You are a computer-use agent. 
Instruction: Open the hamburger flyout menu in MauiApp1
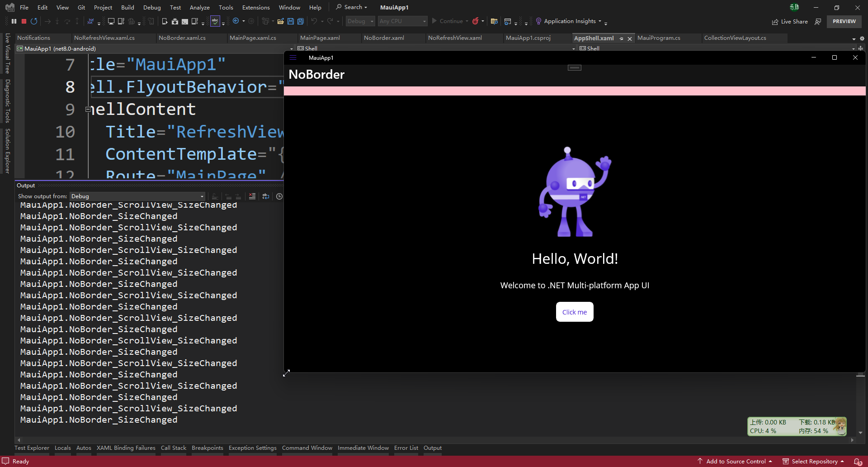[293, 58]
